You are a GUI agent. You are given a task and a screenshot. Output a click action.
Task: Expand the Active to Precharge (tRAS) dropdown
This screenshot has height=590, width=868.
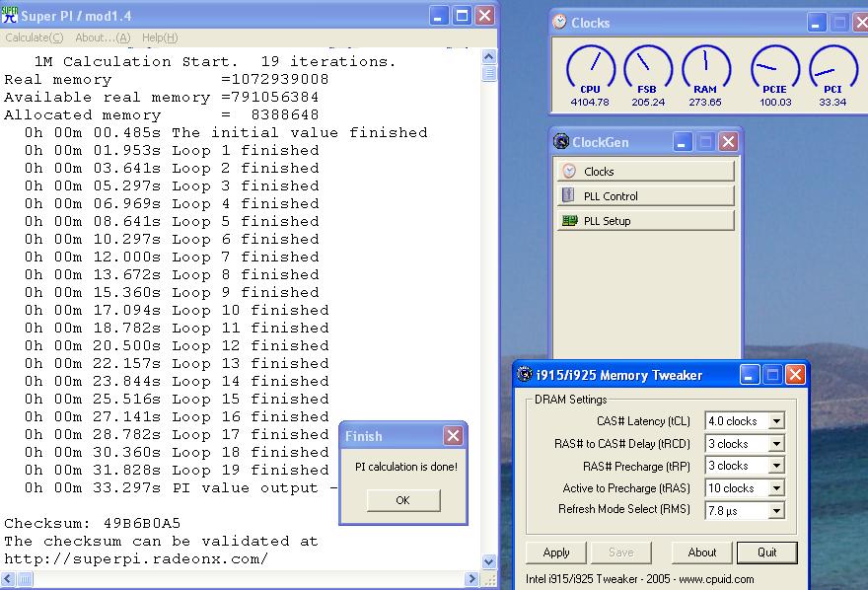coord(776,488)
